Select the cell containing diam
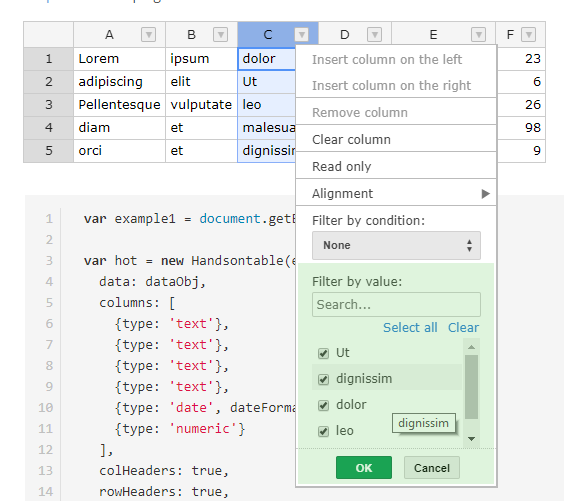 click(x=119, y=128)
